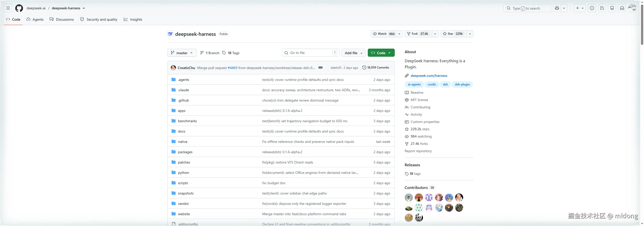Switch to the Code tab
The width and height of the screenshot is (644, 226).
coord(13,19)
